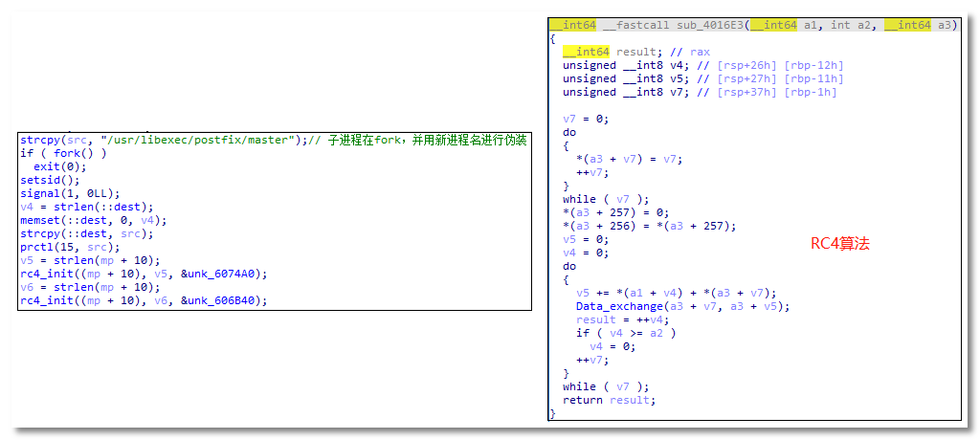This screenshot has height=440, width=980.
Task: Click the "if ( v4 >= a2 )" condition
Action: coord(626,333)
